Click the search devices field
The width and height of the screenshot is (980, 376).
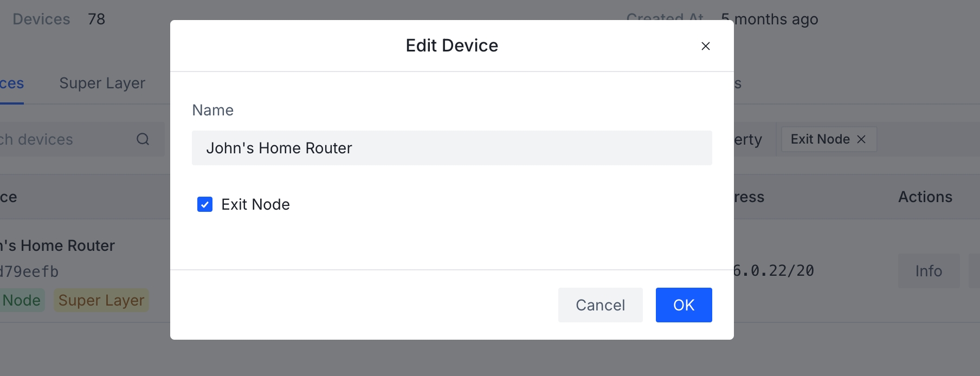click(x=81, y=139)
